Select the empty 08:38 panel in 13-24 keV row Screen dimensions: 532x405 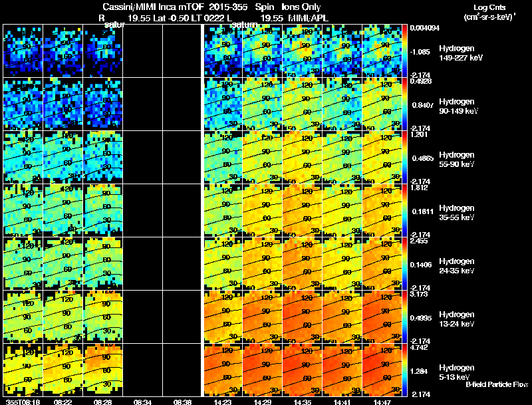[182, 317]
